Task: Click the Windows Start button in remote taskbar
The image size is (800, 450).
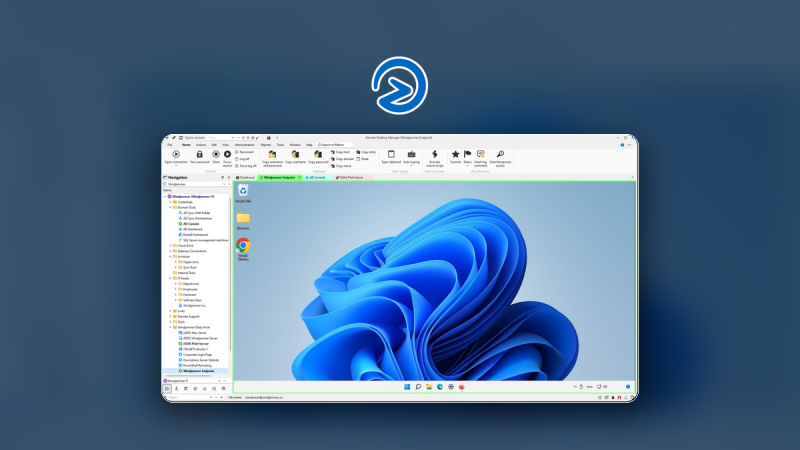Action: 407,387
